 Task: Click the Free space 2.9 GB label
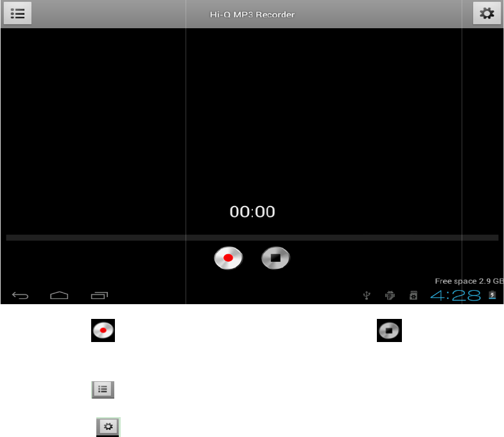[x=469, y=281]
